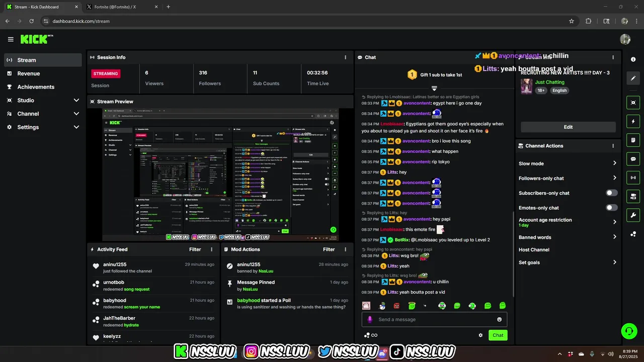Open chat settings gear icon

(x=480, y=335)
